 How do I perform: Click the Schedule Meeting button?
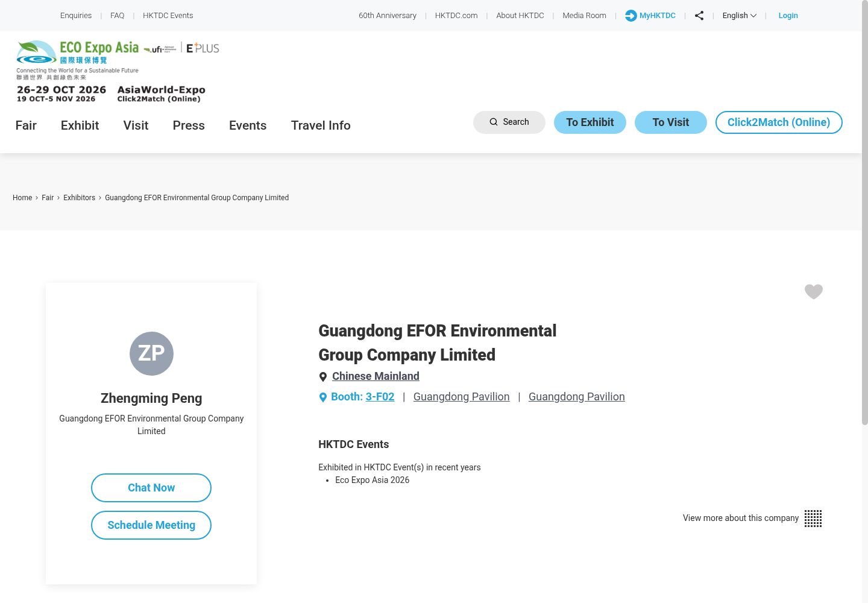pos(151,525)
